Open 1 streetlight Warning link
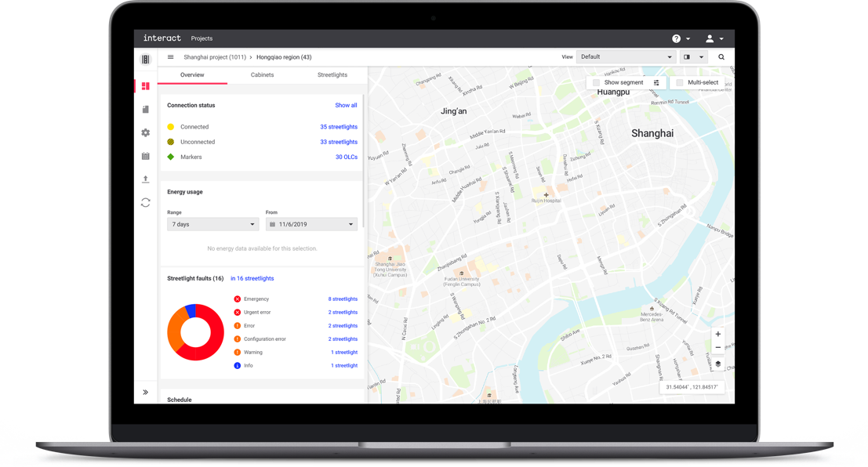The width and height of the screenshot is (868, 467). [x=344, y=352]
